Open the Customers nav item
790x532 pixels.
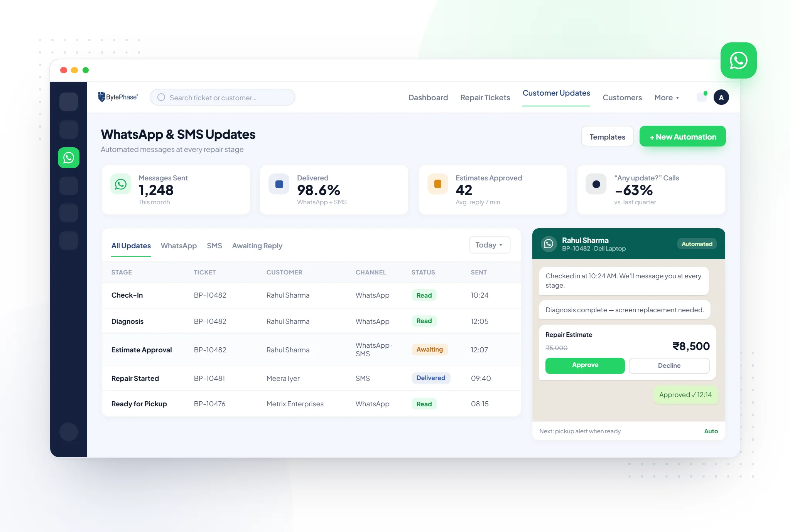coord(622,98)
